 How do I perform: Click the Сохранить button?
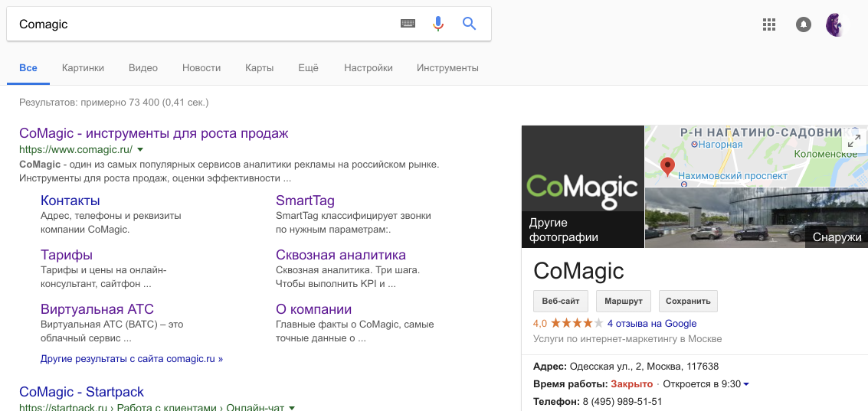tap(688, 302)
